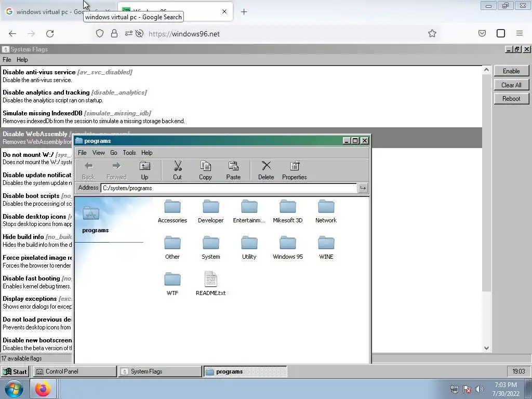Screen dimensions: 532x399
Task: Open the System folder in programs
Action: point(211,247)
